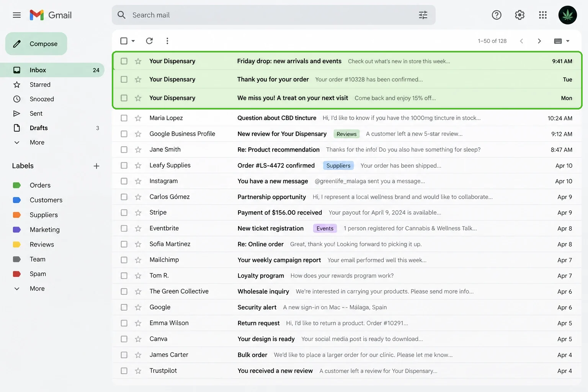Click the Reviews tag on Google Business email

(x=346, y=134)
